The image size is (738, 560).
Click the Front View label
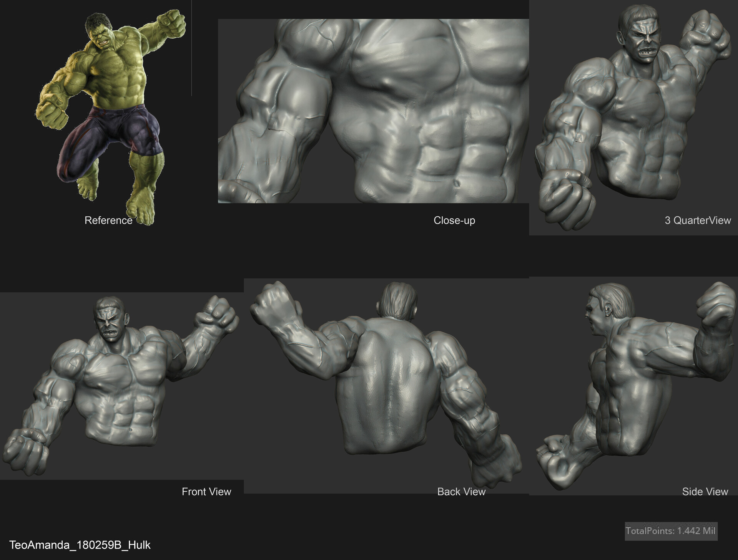click(x=207, y=492)
